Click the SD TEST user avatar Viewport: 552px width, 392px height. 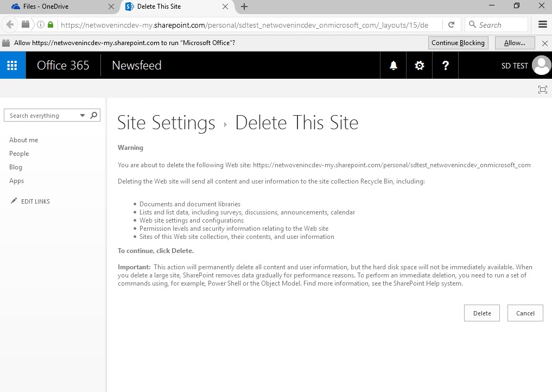point(542,65)
